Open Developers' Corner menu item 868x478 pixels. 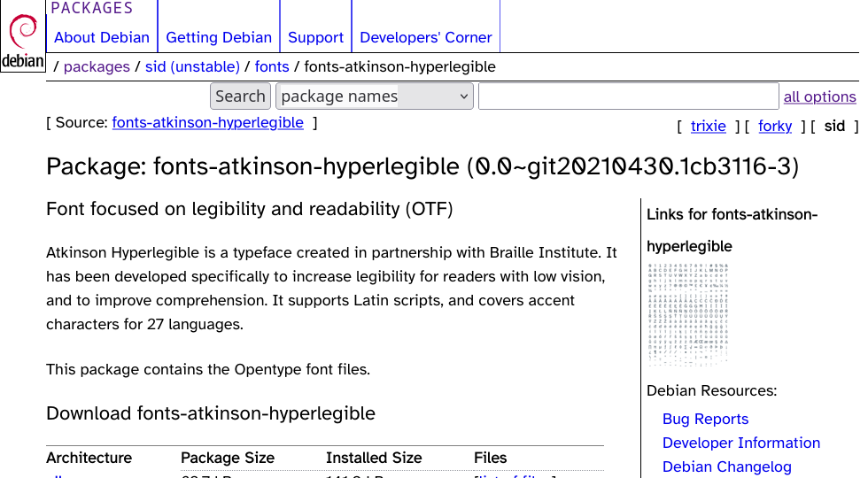pyautogui.click(x=426, y=37)
